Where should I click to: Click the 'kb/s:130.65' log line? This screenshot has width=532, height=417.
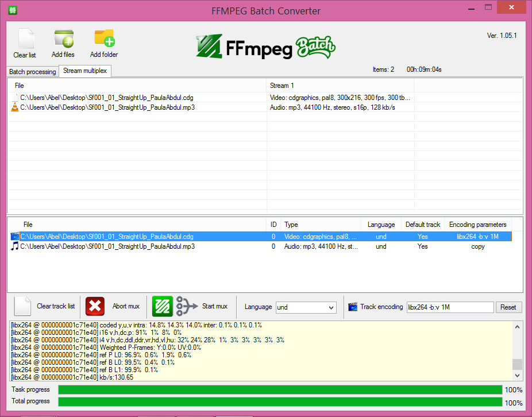(x=72, y=377)
